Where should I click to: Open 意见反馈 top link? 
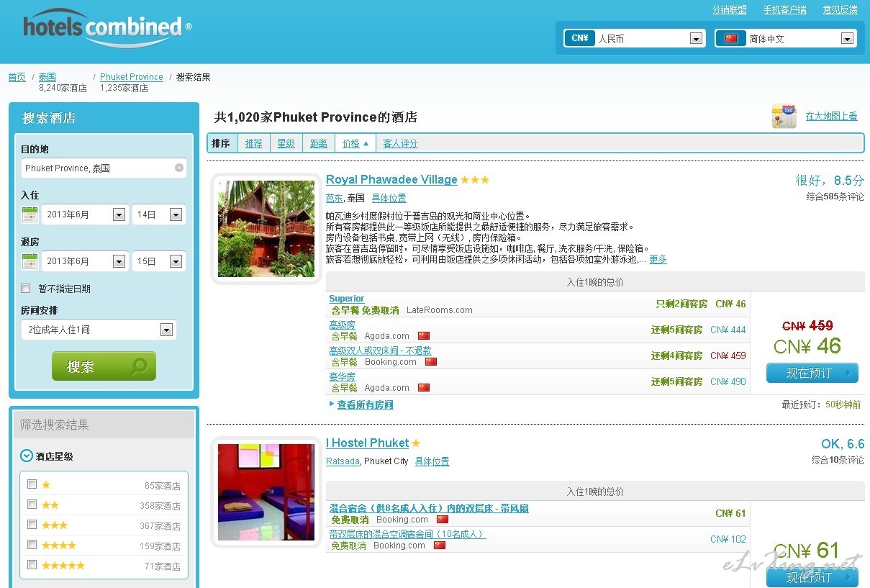coord(840,9)
